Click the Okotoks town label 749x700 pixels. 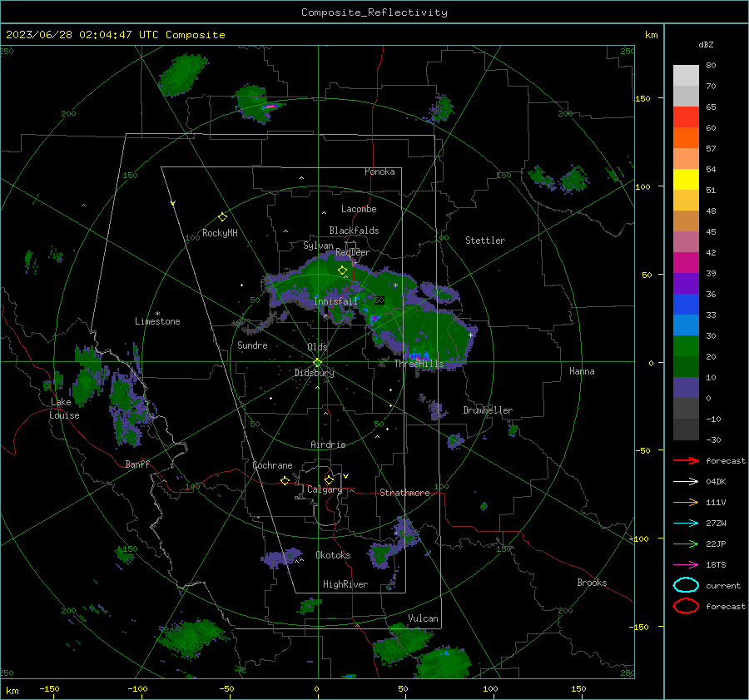point(333,555)
